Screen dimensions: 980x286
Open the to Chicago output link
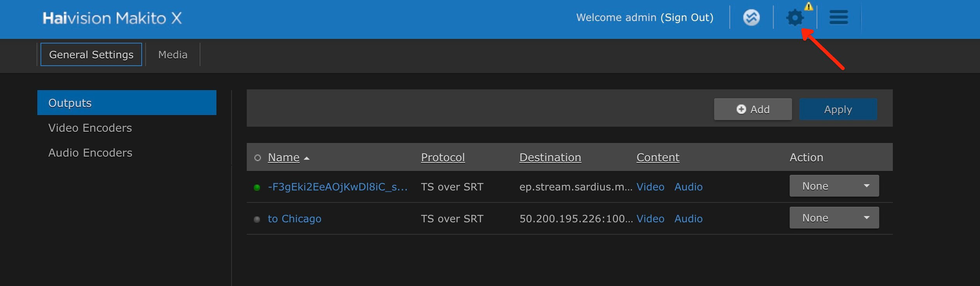[295, 219]
